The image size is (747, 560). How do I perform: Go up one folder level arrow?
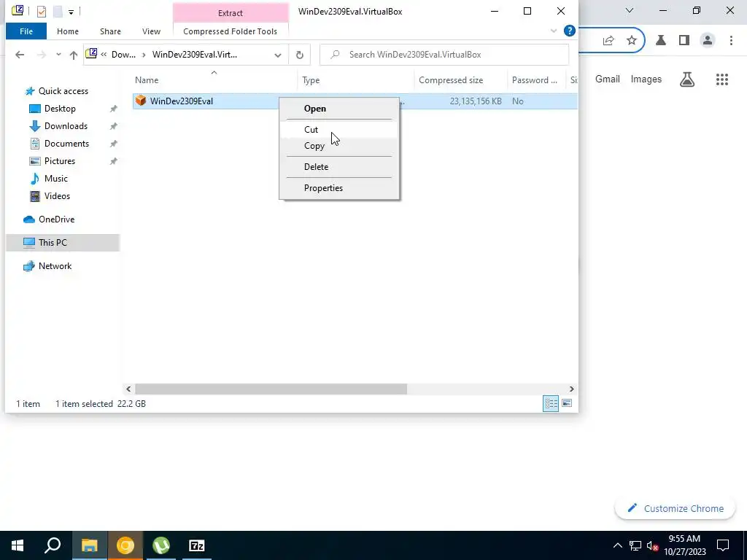pos(74,55)
